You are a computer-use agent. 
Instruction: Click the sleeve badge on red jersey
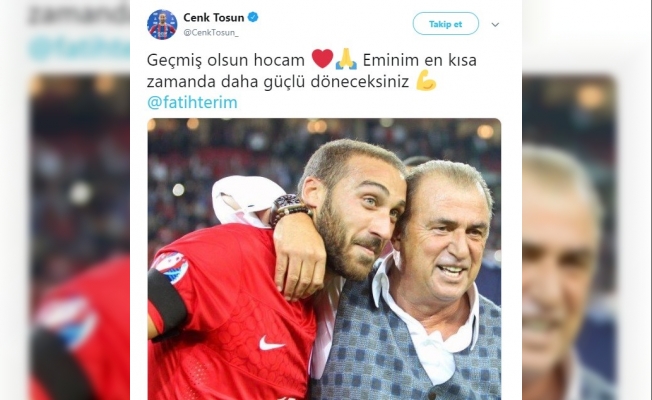tap(170, 267)
